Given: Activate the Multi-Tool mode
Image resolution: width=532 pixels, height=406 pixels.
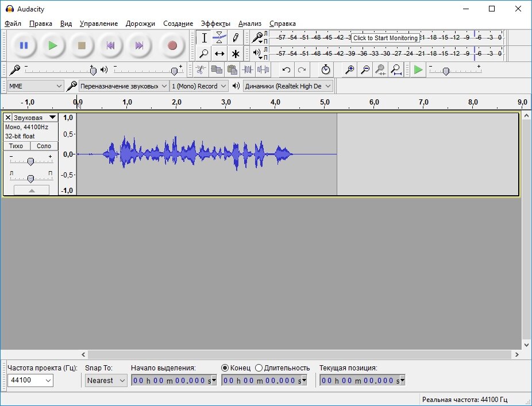Looking at the screenshot, I should point(235,53).
